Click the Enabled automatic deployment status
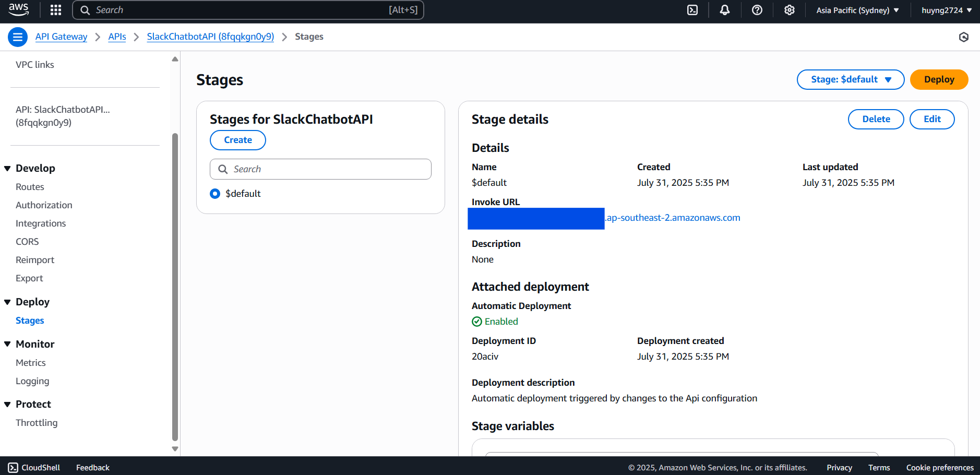The width and height of the screenshot is (980, 475). 495,322
